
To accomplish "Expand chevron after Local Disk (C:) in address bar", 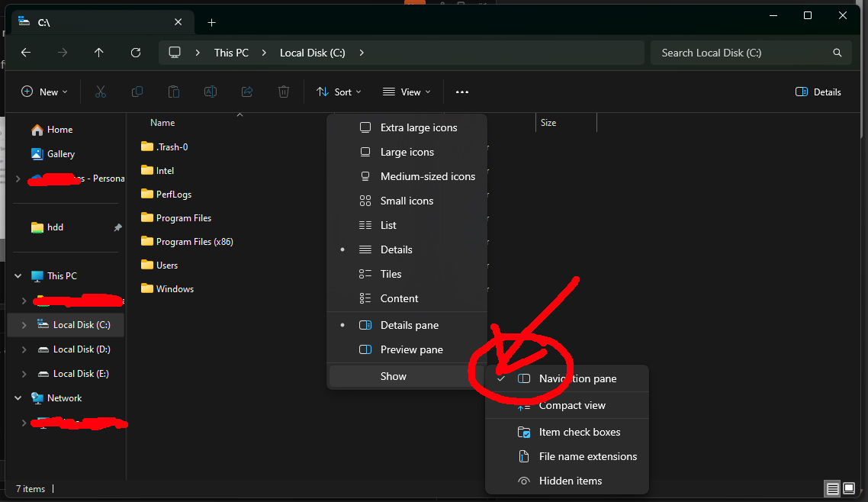I will point(362,53).
